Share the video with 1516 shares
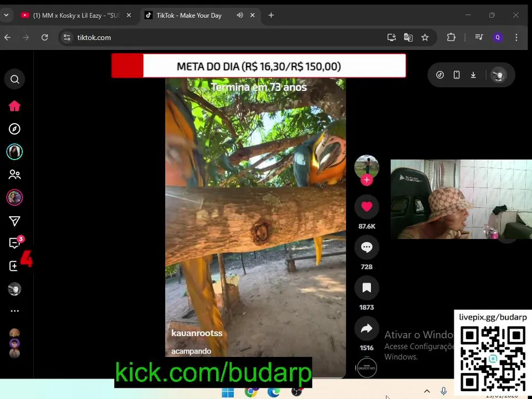Image resolution: width=532 pixels, height=399 pixels. 366,329
